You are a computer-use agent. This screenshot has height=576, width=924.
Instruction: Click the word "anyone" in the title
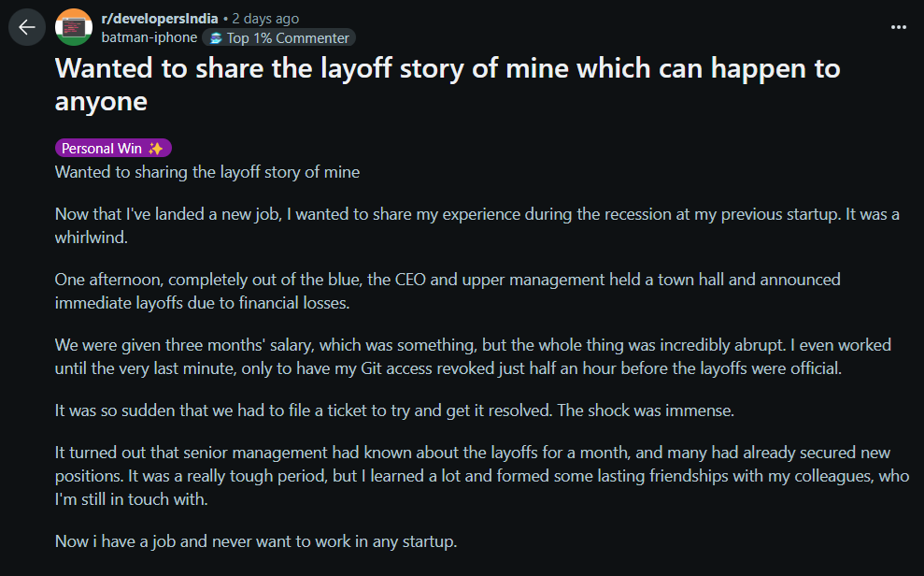[x=101, y=100]
